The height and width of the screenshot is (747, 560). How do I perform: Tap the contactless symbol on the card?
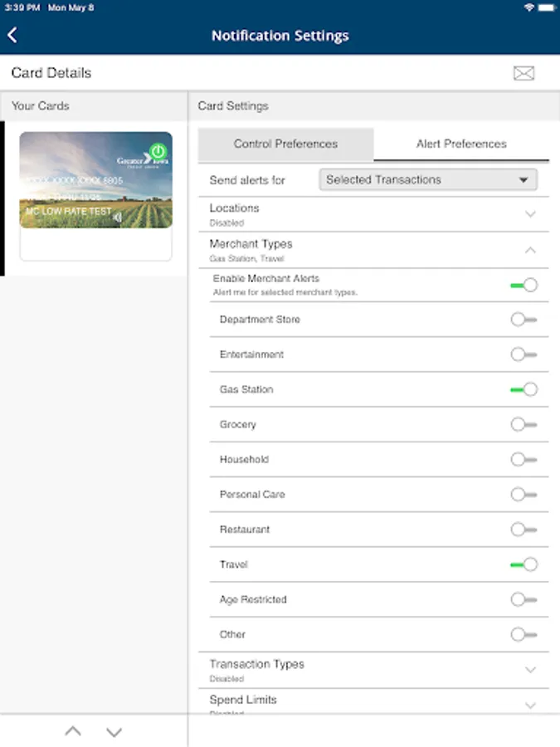click(x=118, y=217)
